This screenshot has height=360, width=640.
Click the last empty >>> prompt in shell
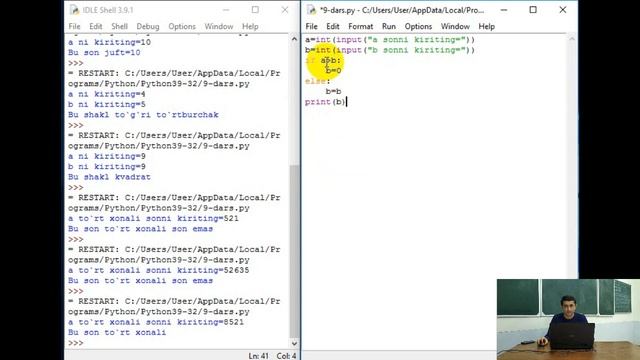pyautogui.click(x=76, y=343)
